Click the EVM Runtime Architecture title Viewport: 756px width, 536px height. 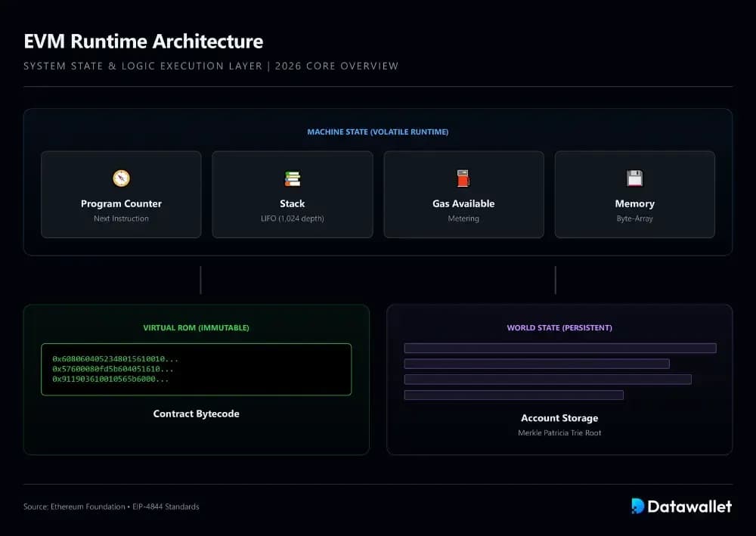144,42
